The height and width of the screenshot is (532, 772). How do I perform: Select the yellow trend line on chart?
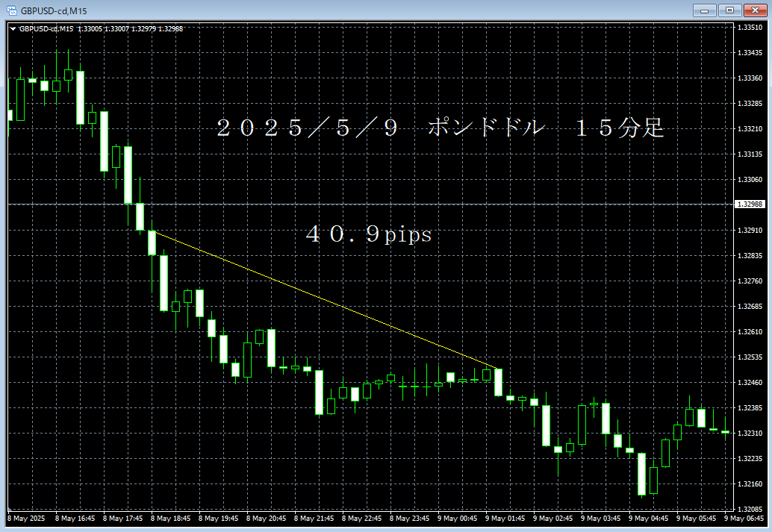coord(326,299)
